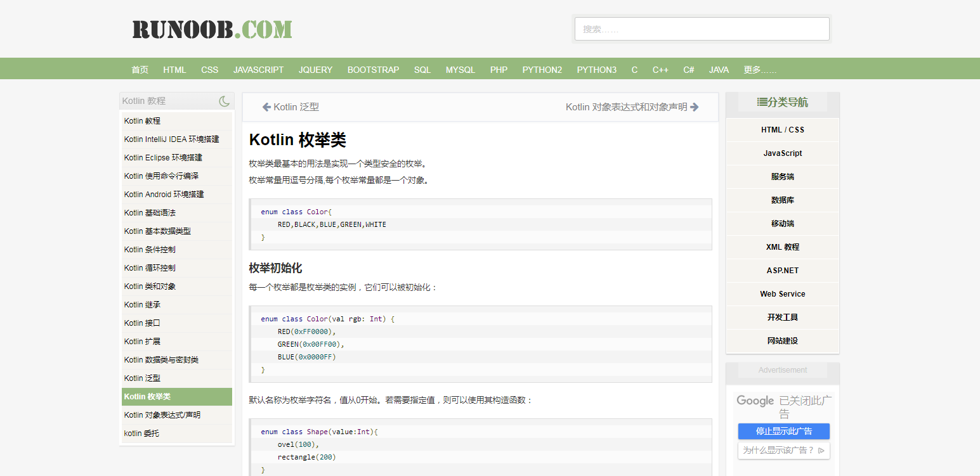Open Kotlin 继承
The width and height of the screenshot is (980, 476).
click(177, 305)
